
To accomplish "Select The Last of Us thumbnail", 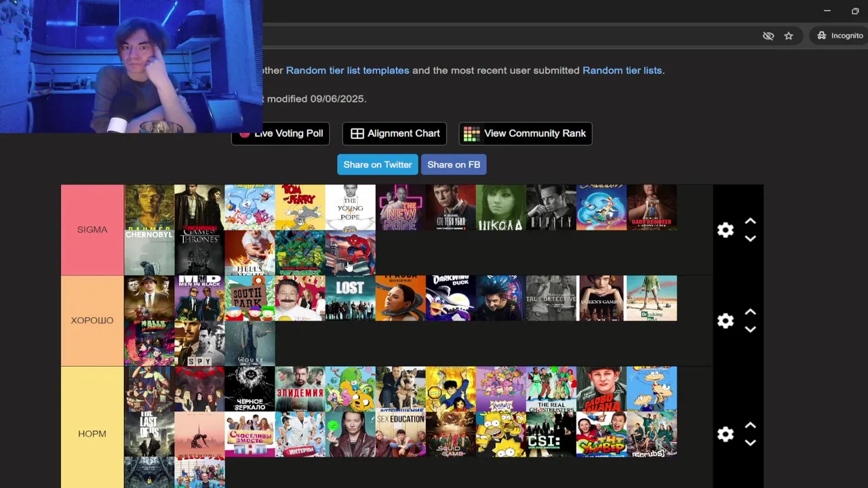I will click(x=149, y=434).
